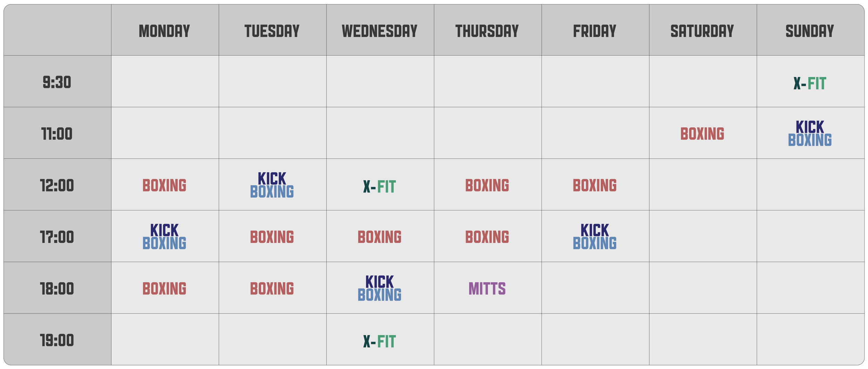The image size is (868, 369).
Task: Choose Thursday 12:00 Boxing class
Action: [x=487, y=186]
